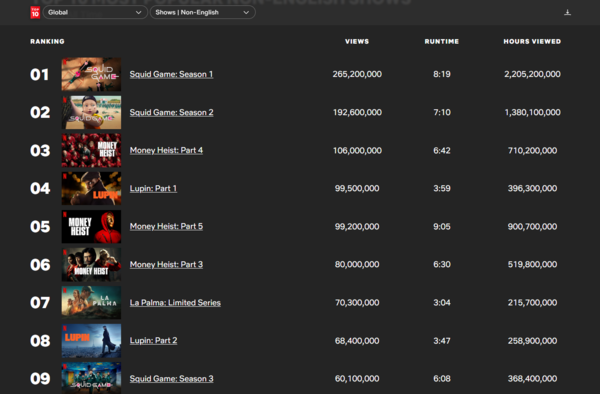The width and height of the screenshot is (600, 394).
Task: Open La Palma: Limited Series link
Action: (x=175, y=303)
